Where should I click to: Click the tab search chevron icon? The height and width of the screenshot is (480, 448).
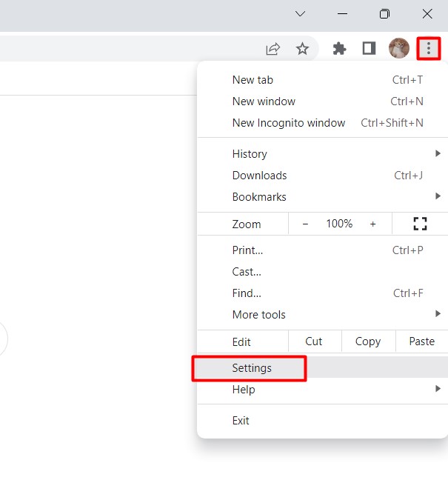coord(300,14)
